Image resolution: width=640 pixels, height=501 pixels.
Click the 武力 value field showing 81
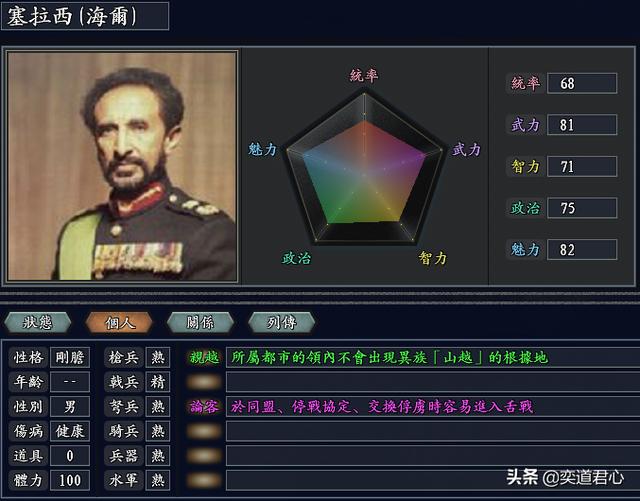(582, 125)
